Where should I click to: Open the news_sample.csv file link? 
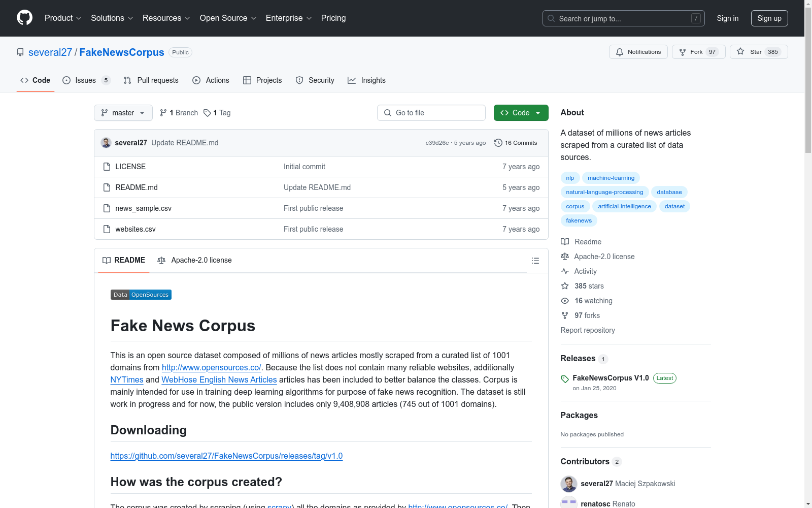click(144, 208)
